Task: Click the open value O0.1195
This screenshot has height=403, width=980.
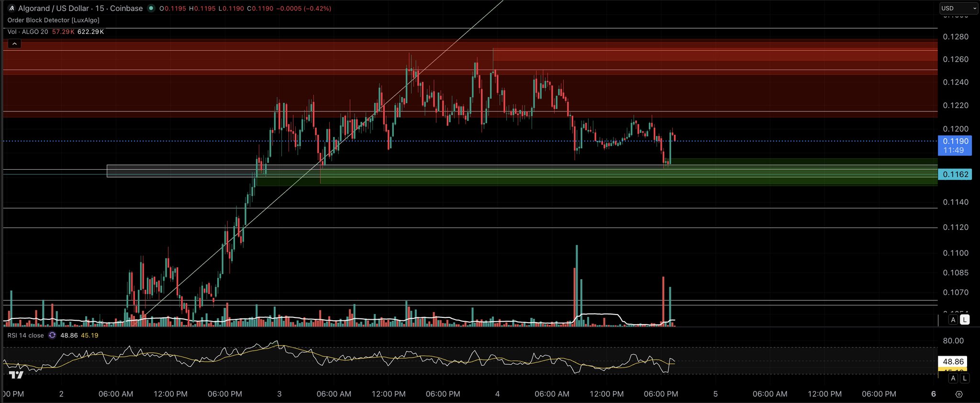Action: [173, 9]
